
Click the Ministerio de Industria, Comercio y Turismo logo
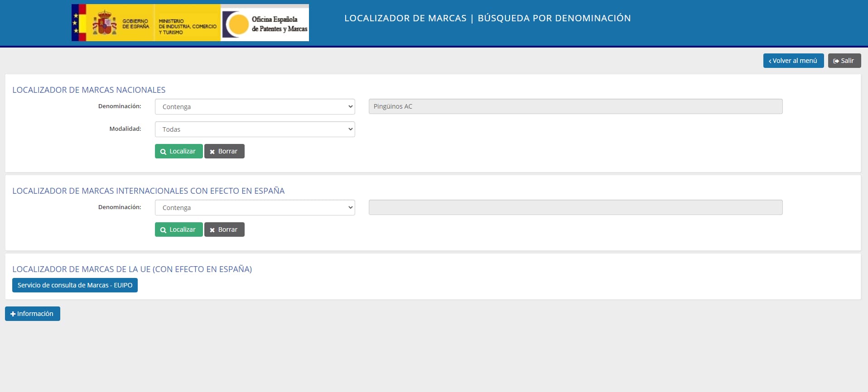point(188,23)
